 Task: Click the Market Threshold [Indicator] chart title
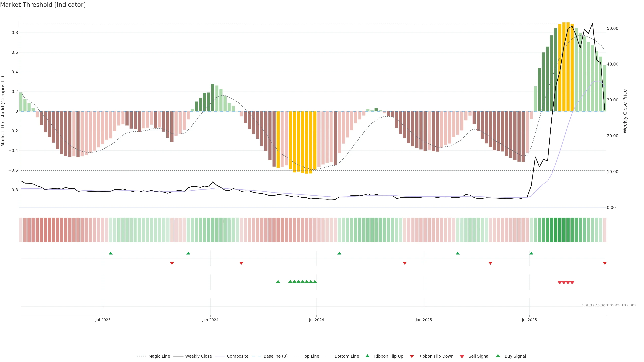click(x=43, y=5)
